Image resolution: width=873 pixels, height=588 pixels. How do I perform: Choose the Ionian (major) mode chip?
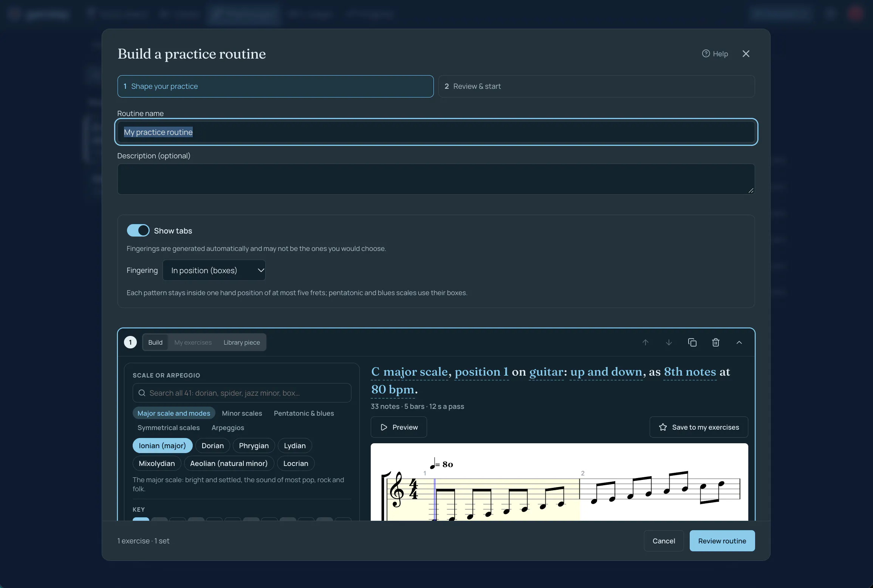[163, 446]
